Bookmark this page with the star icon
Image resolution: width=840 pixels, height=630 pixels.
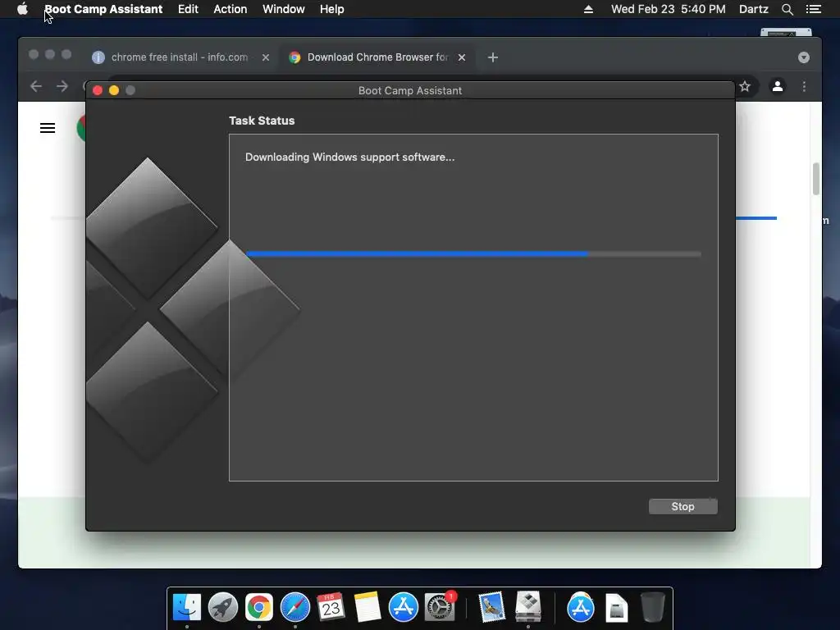click(x=745, y=86)
